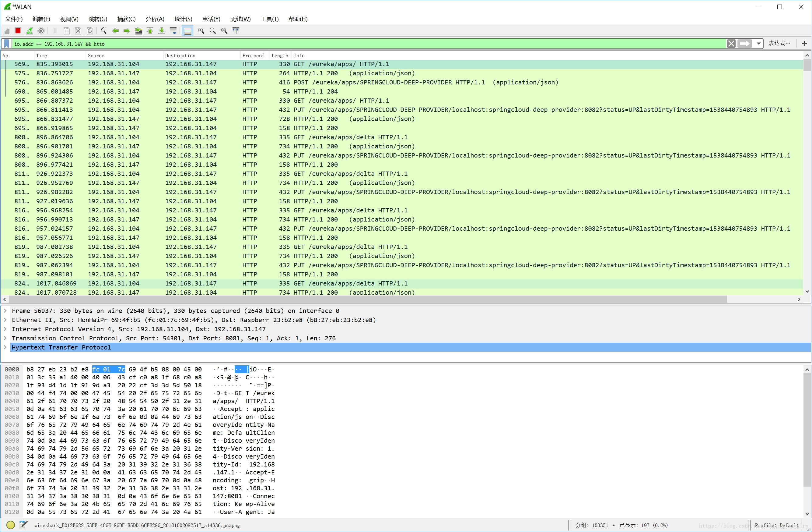
Task: Toggle auto-scroll to last packet during capture
Action: 173,31
